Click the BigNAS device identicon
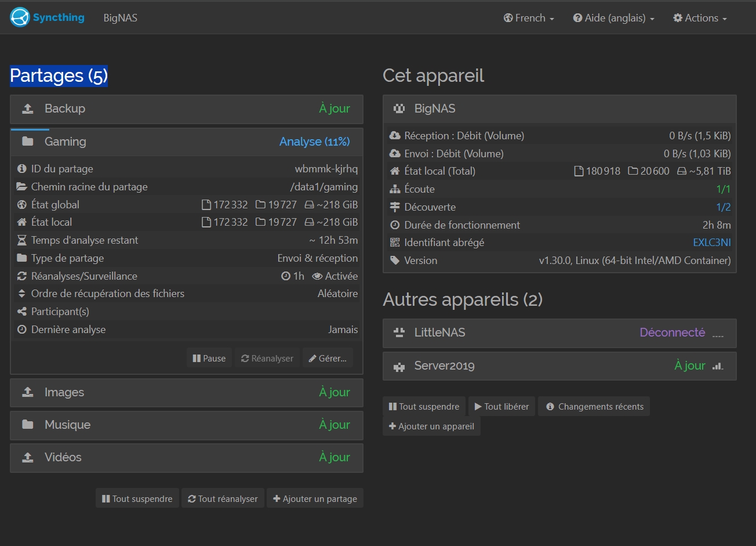 point(399,109)
